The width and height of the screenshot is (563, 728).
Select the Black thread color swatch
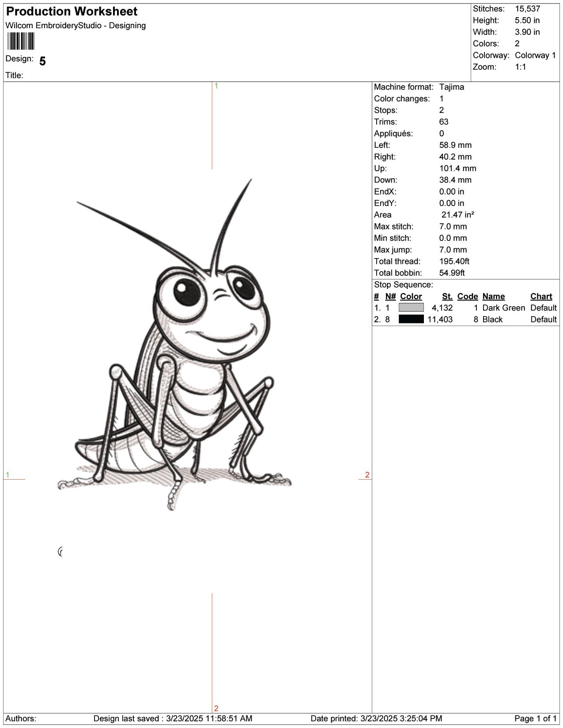(411, 319)
